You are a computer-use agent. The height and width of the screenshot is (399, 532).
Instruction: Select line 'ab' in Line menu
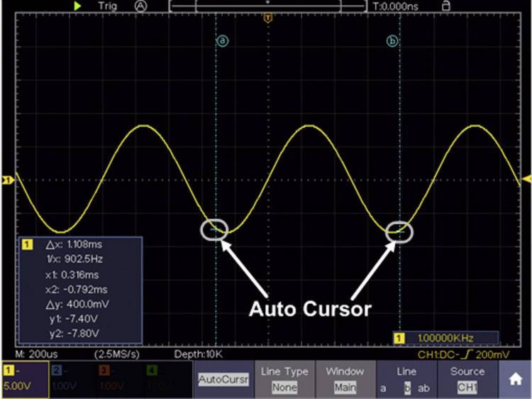tap(423, 388)
